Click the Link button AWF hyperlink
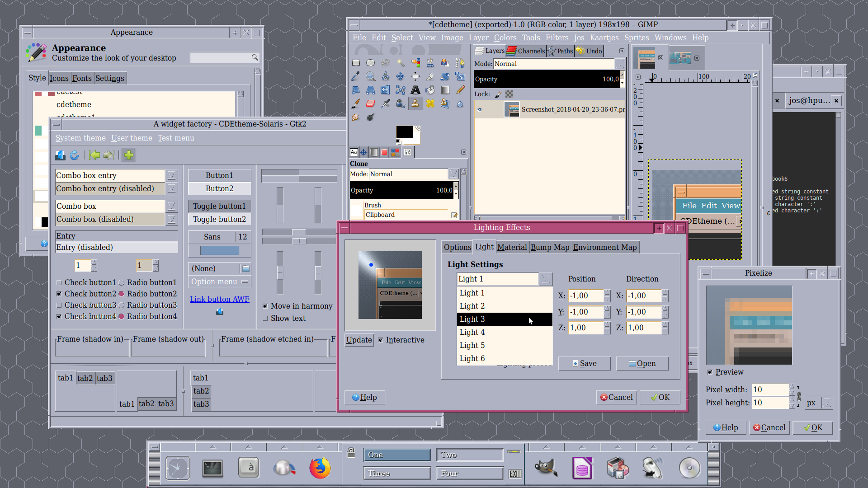 tap(219, 299)
